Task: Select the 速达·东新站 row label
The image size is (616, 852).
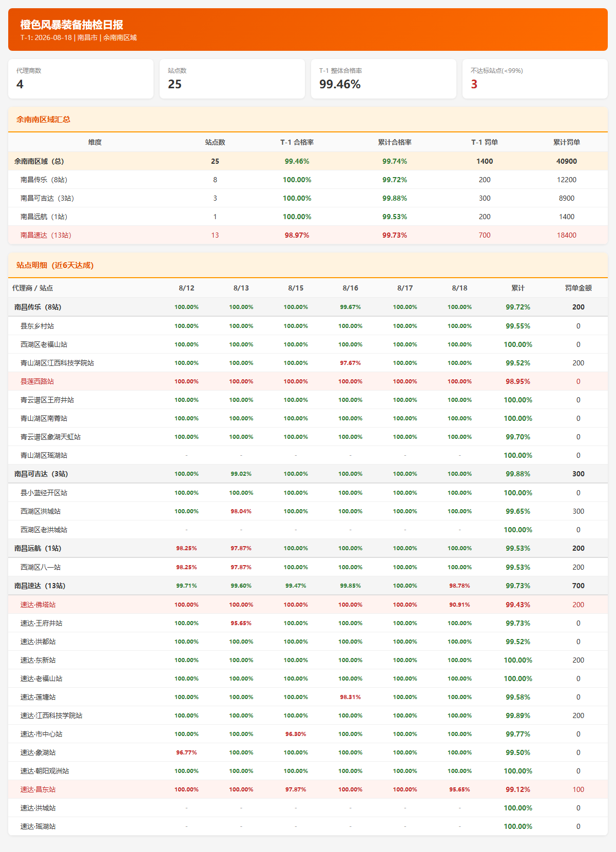Action: [38, 660]
